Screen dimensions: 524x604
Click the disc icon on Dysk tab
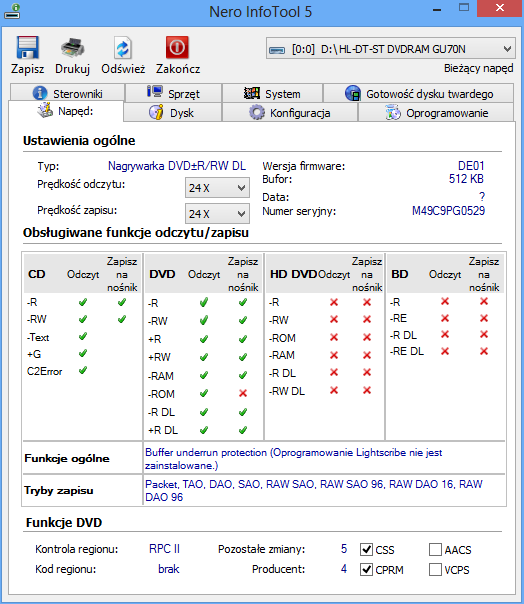(x=156, y=112)
